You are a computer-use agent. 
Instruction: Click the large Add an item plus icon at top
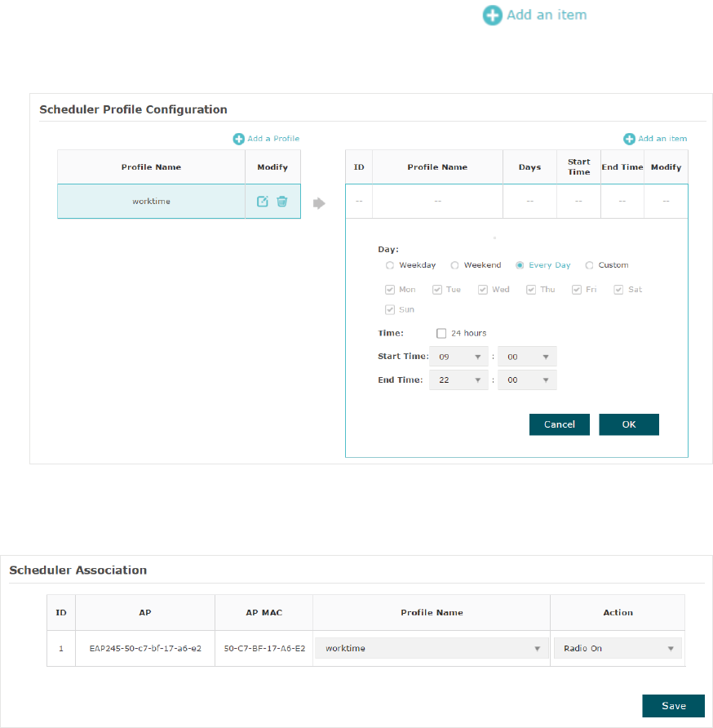(492, 16)
